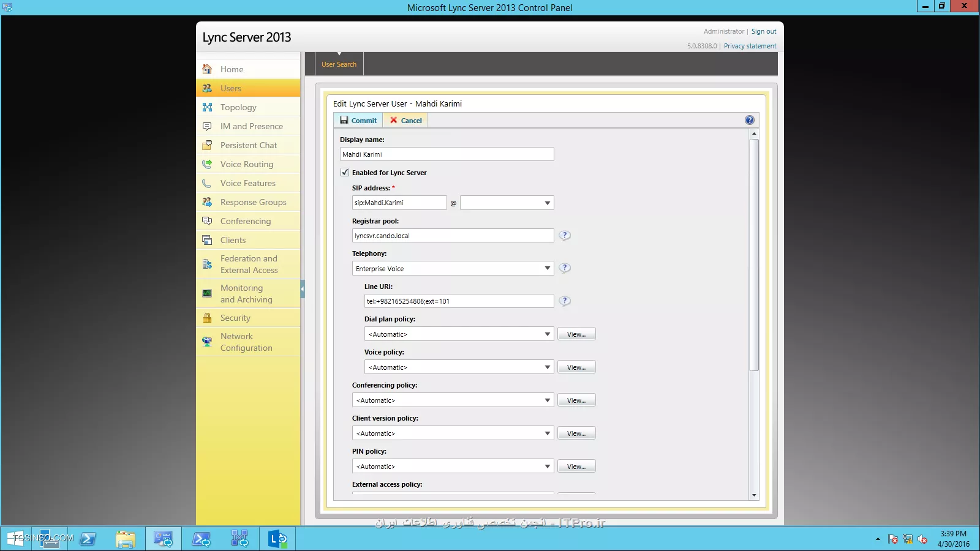Open the Topology menu item

(248, 107)
